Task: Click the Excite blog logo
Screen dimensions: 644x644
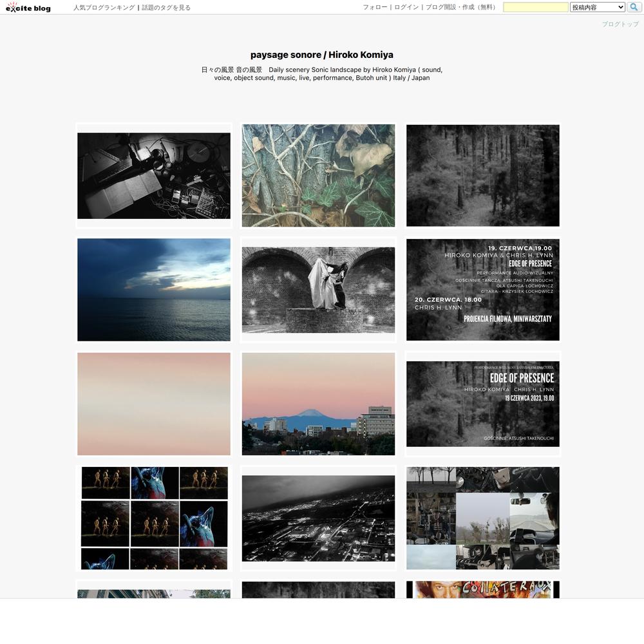Action: [x=28, y=7]
